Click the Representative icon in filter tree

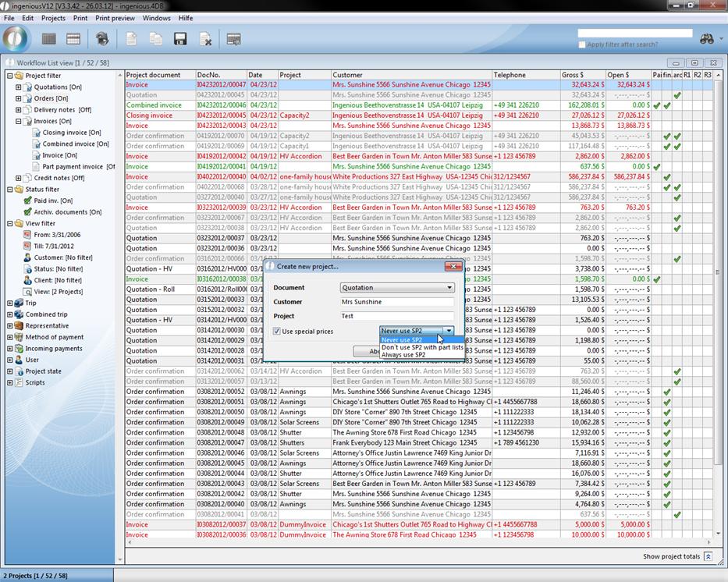[20, 326]
